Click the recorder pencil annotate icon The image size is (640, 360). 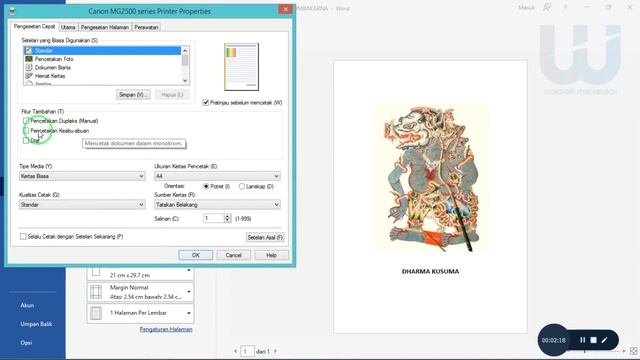pos(604,340)
